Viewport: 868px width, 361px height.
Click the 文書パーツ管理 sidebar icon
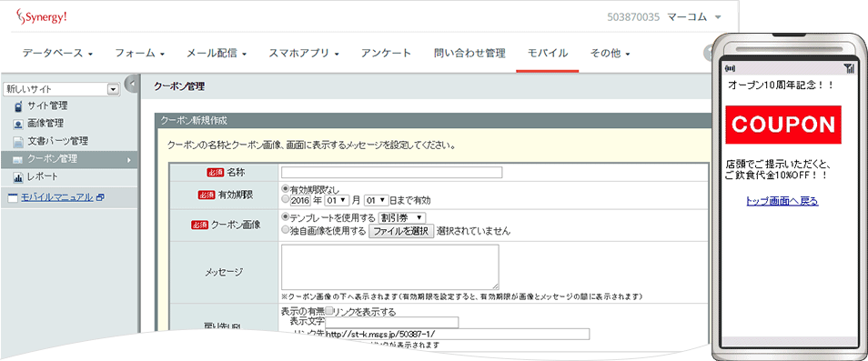(x=17, y=142)
